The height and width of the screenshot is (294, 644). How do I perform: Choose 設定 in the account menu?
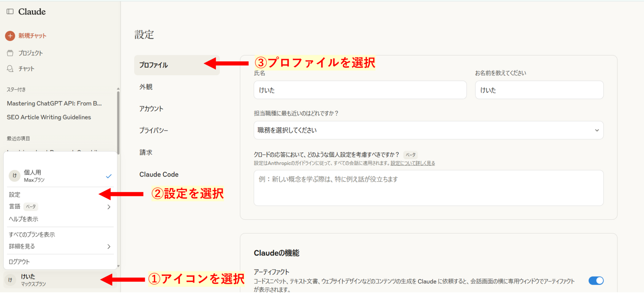pyautogui.click(x=60, y=195)
